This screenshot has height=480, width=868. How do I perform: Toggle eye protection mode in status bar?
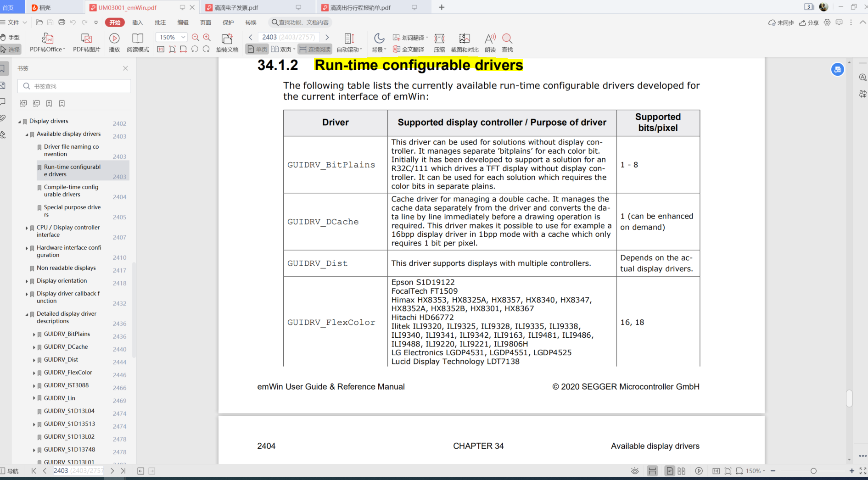click(x=635, y=471)
